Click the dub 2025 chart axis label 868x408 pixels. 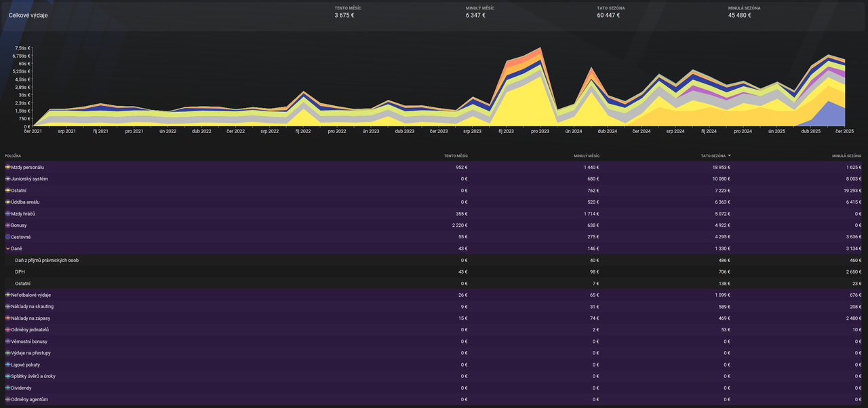click(x=810, y=131)
